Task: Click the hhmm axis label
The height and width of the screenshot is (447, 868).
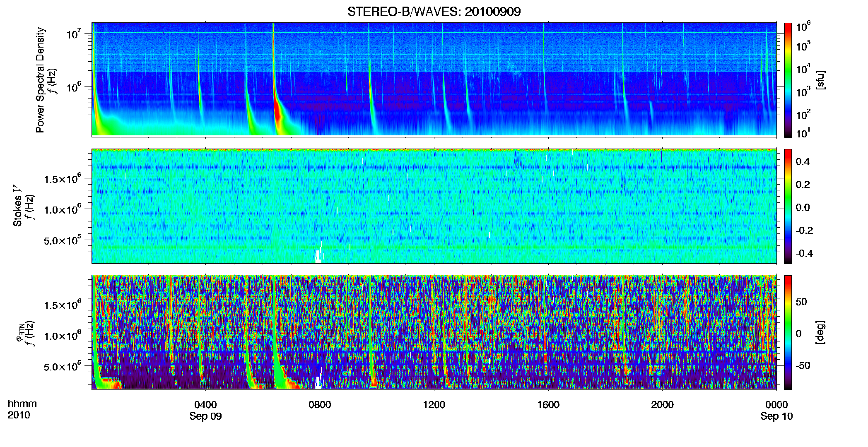Action: (22, 404)
